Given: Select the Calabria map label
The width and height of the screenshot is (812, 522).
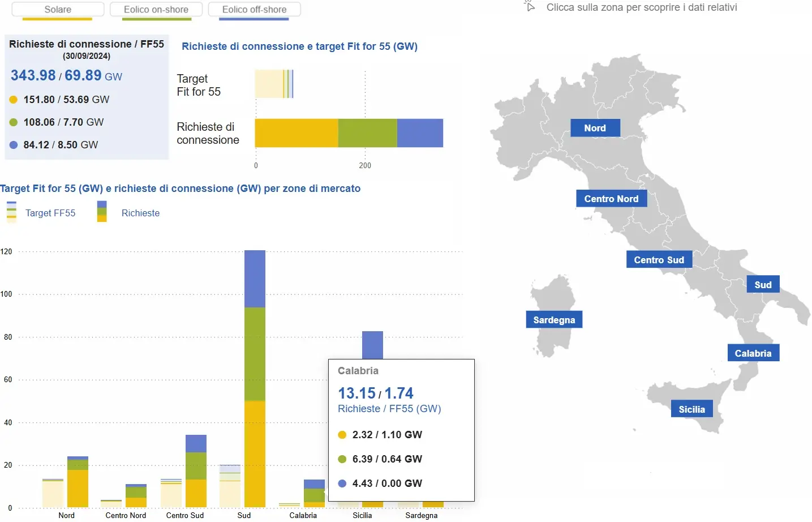Looking at the screenshot, I should (x=753, y=353).
